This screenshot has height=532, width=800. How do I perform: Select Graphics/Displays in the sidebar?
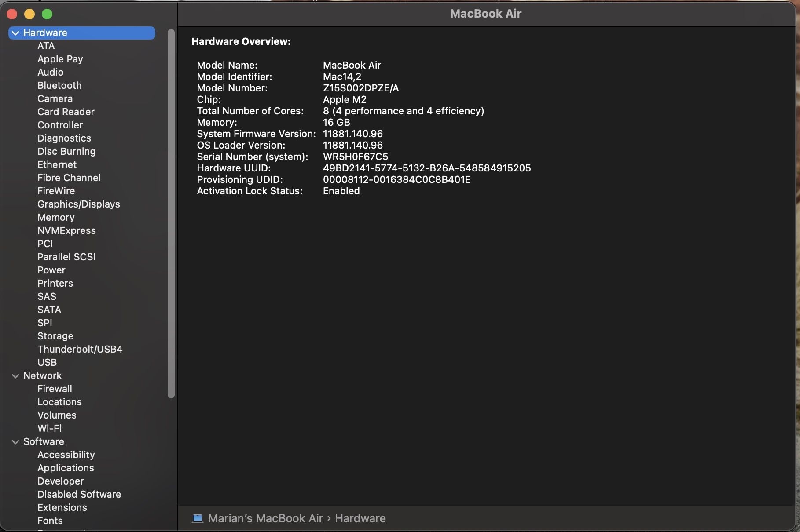(78, 204)
